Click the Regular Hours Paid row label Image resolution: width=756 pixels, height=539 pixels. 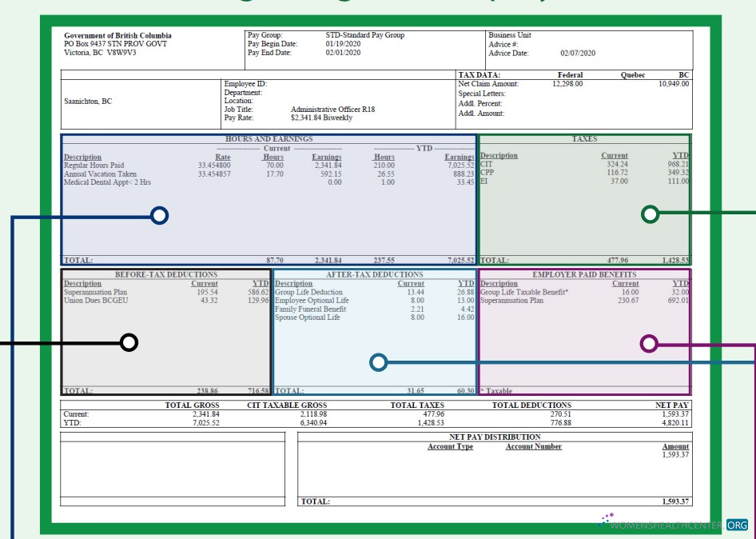tap(94, 166)
